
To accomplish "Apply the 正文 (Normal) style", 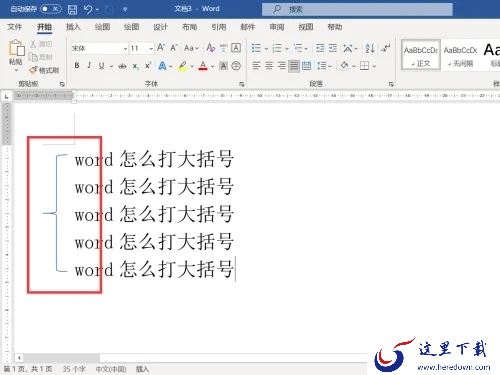I will (x=421, y=55).
